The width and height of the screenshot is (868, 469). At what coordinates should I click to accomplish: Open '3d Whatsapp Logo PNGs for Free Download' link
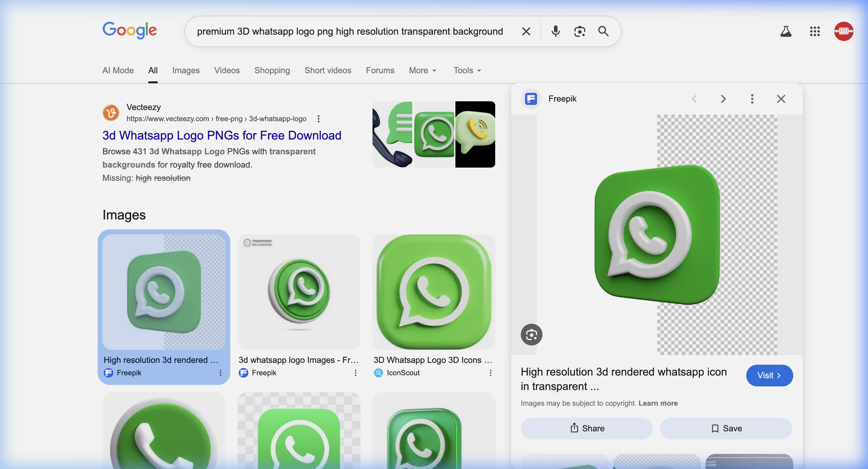click(222, 135)
